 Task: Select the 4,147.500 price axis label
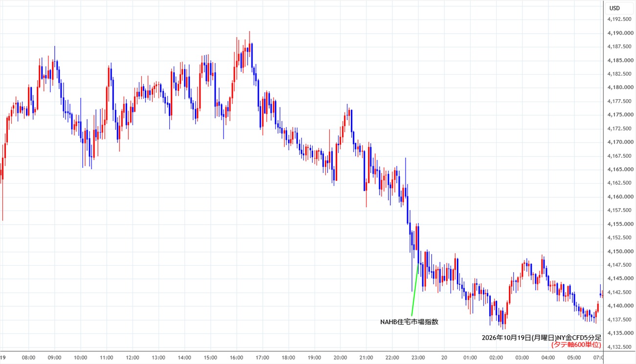620,265
